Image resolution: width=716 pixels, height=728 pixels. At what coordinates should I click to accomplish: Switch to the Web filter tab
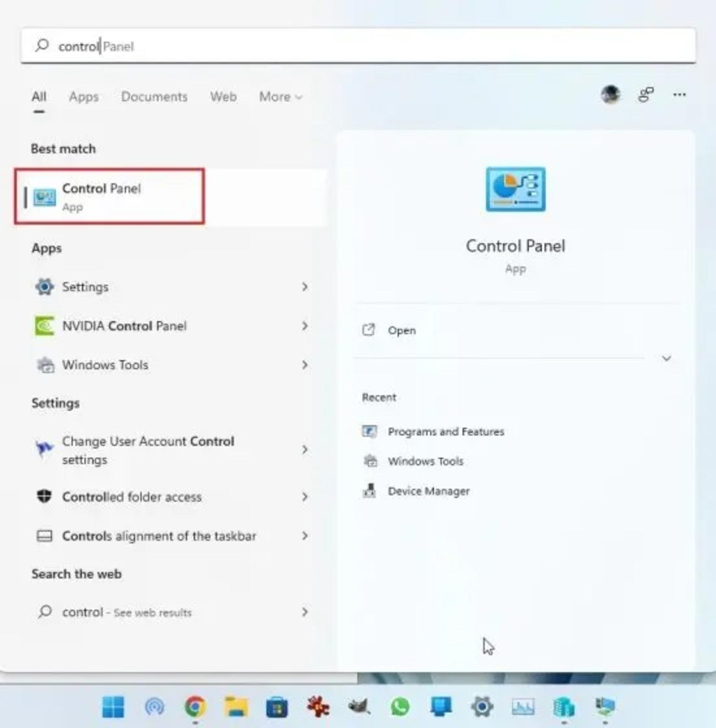223,97
